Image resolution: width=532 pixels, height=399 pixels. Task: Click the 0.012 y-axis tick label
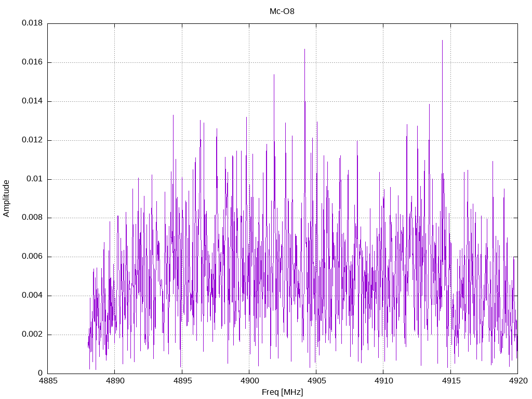pos(32,140)
